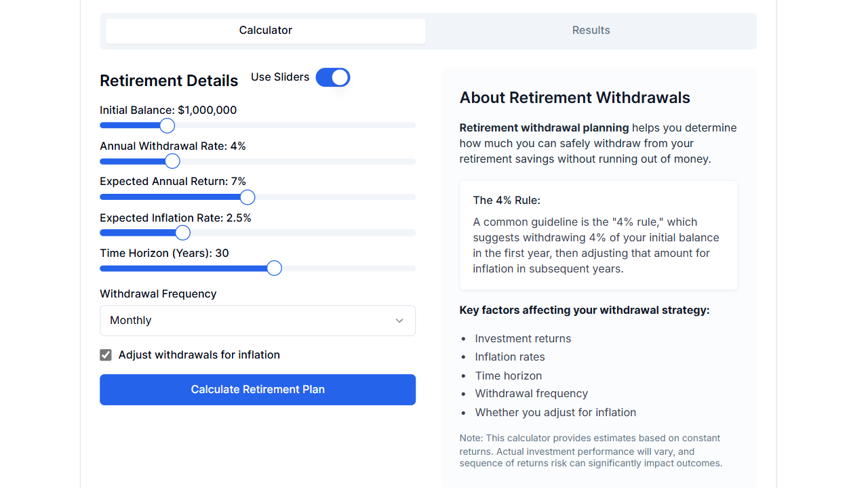Viewport: 868px width, 488px height.
Task: Uncheck Adjust withdrawals for inflation
Action: [106, 354]
